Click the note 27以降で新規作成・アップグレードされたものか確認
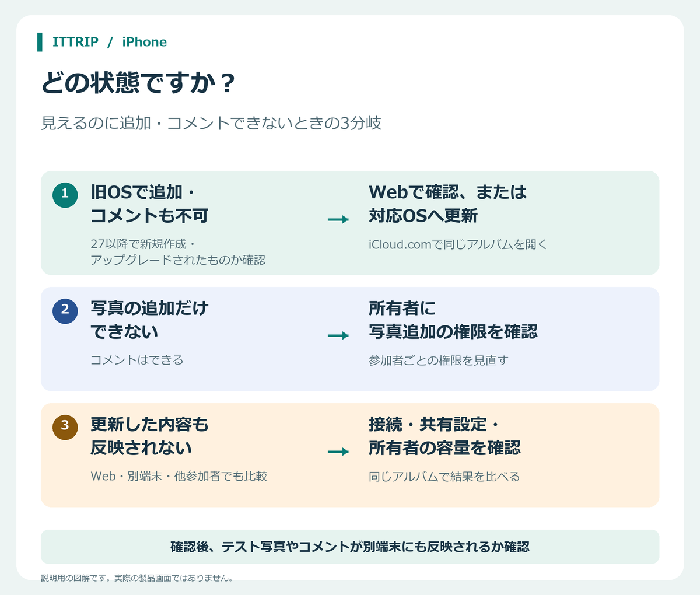The height and width of the screenshot is (595, 700). [178, 252]
